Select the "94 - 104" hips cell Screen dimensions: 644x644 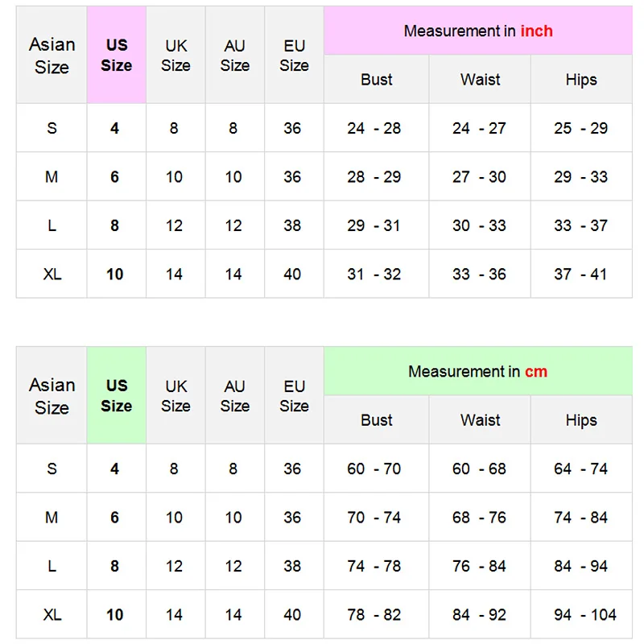tap(580, 615)
